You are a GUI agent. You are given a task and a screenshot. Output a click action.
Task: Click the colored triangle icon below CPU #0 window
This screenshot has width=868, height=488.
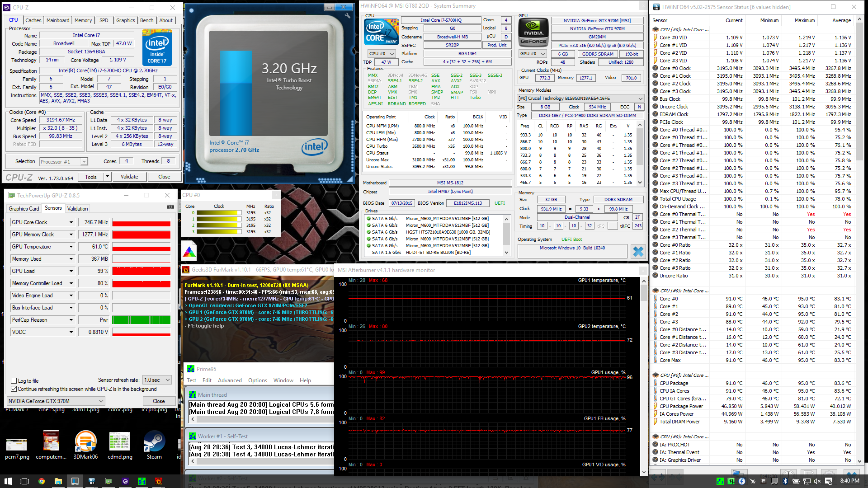(189, 252)
